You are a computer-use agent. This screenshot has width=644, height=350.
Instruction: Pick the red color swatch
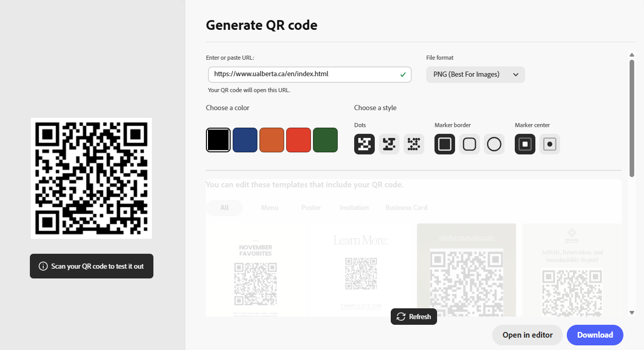(x=299, y=140)
